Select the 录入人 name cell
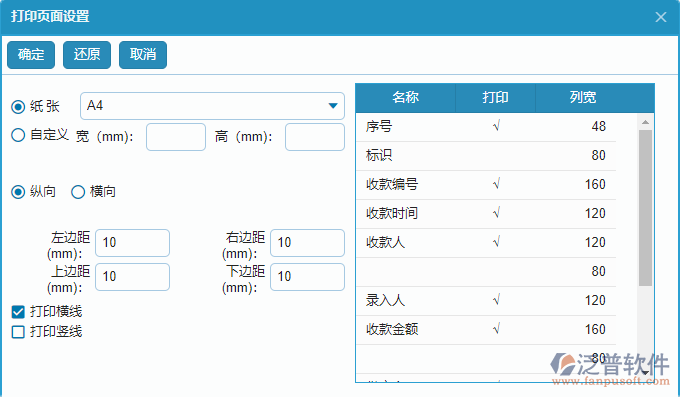Screen dimensions: 680x397 (x=405, y=300)
